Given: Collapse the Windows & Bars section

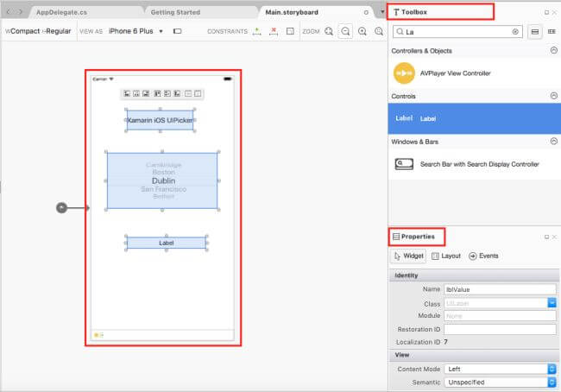Looking at the screenshot, I should [x=554, y=141].
